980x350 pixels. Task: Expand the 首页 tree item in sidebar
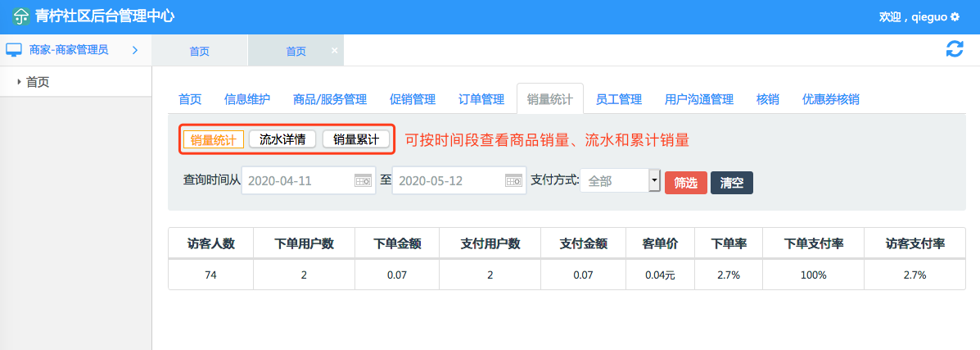(20, 81)
